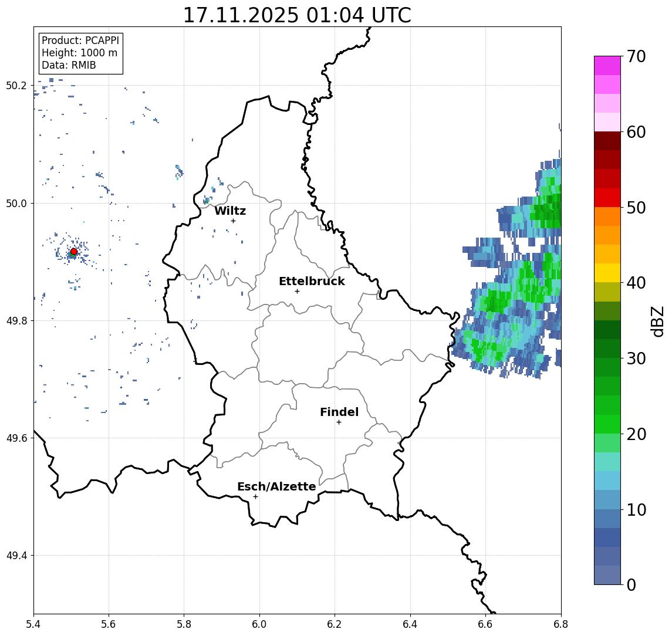The height and width of the screenshot is (636, 672).
Task: Click the magenta top swatch of the colorbar
Action: (x=607, y=66)
